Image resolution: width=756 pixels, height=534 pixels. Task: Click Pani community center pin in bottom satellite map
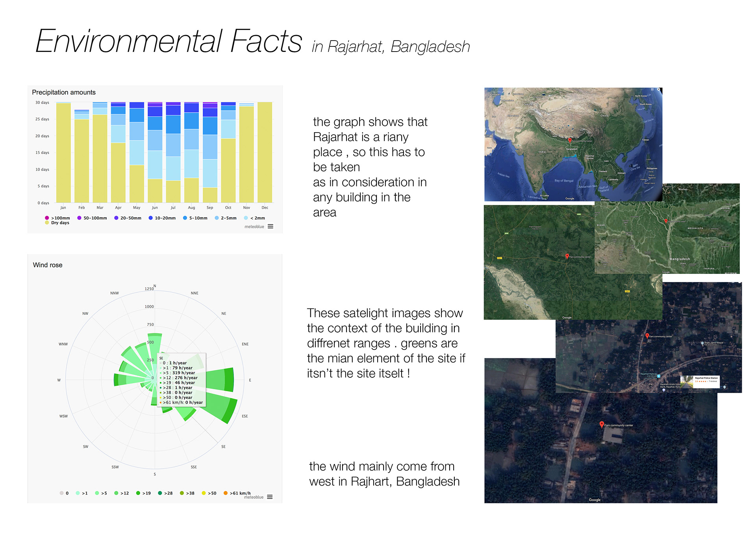coord(601,425)
